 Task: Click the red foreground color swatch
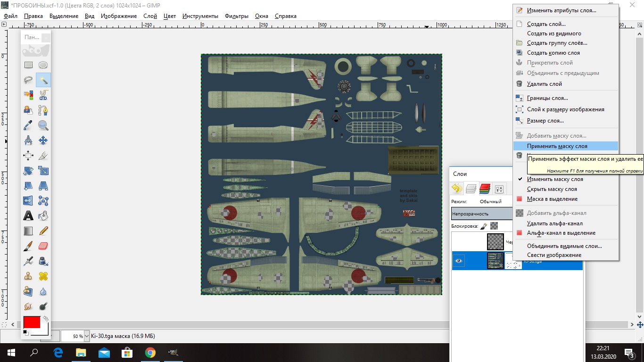32,322
